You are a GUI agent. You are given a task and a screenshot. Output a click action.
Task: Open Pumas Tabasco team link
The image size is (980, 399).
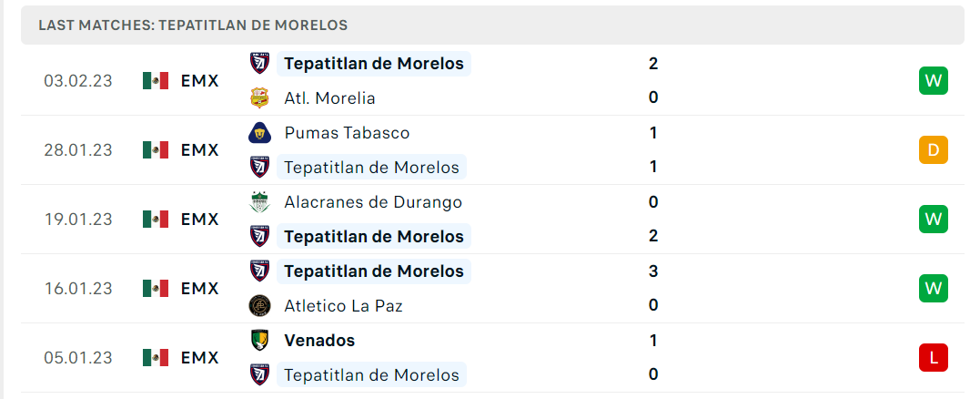[347, 133]
